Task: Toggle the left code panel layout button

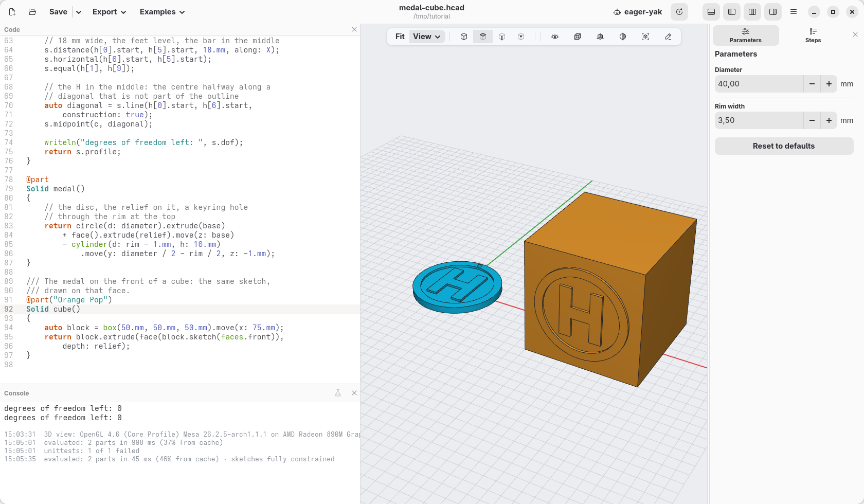Action: [x=732, y=12]
